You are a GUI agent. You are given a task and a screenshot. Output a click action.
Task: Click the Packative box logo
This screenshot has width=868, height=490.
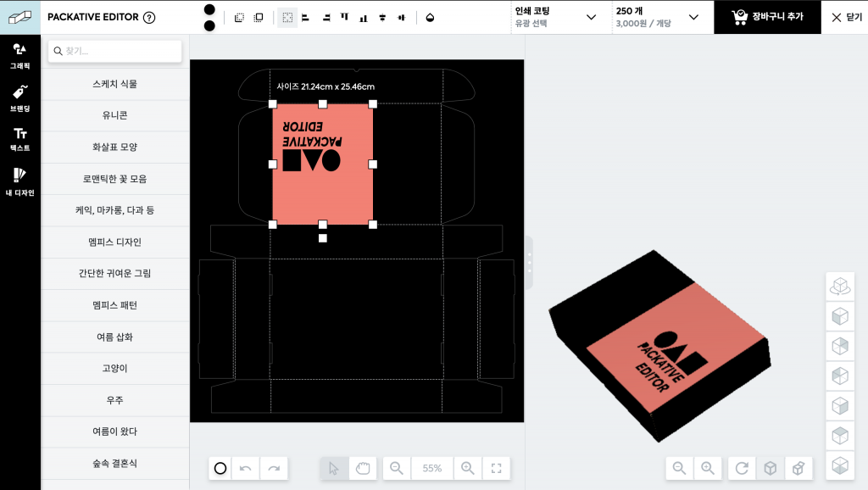coord(20,17)
